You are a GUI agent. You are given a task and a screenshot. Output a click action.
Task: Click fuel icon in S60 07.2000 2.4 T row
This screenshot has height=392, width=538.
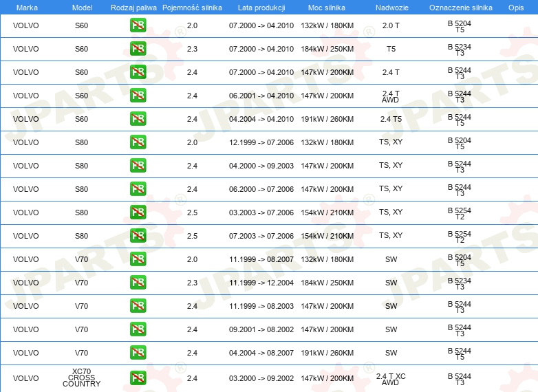[138, 72]
